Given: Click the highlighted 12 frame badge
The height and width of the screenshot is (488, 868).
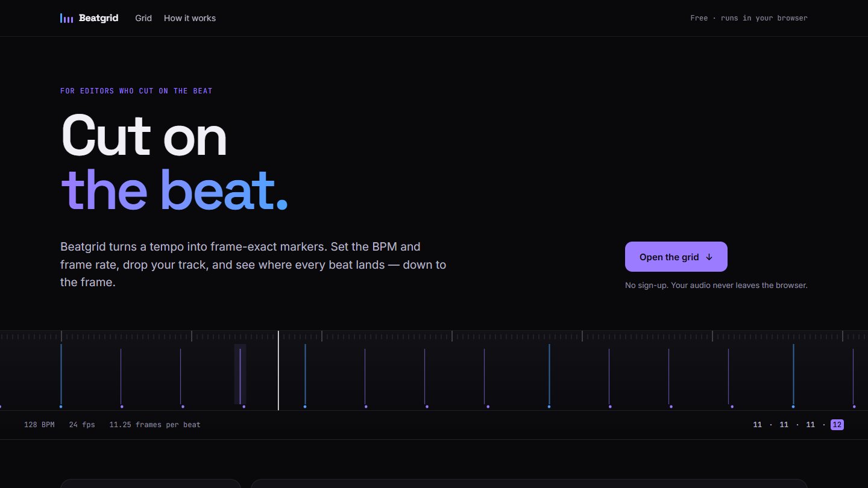Looking at the screenshot, I should (837, 425).
